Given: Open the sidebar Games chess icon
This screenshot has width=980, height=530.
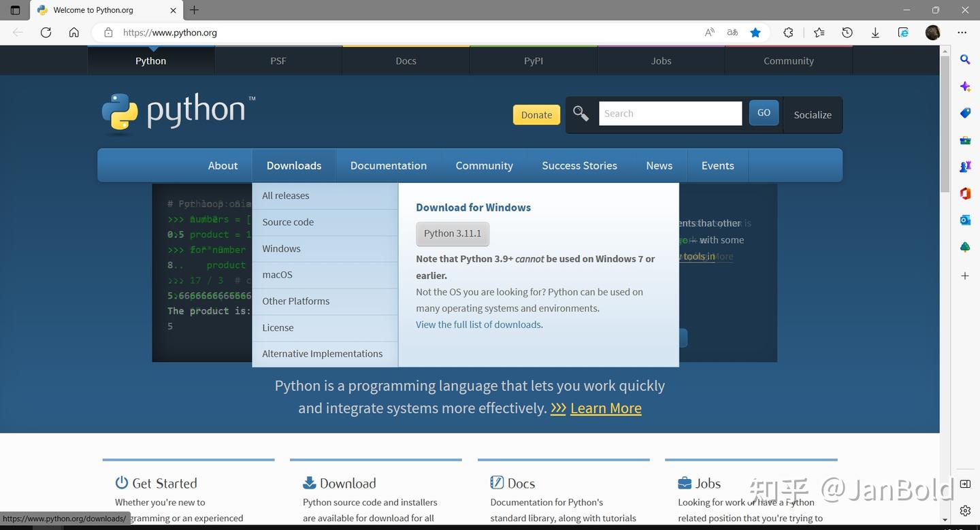Looking at the screenshot, I should tap(965, 166).
